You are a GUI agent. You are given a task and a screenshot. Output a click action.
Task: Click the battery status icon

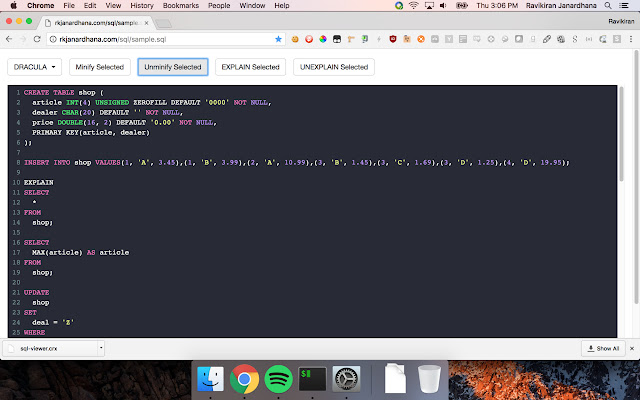pos(462,5)
